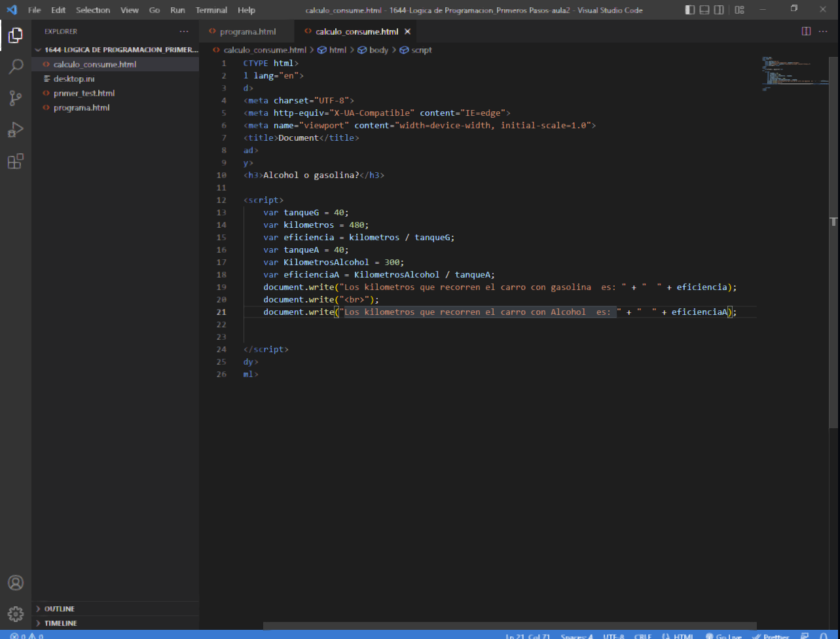Open the Run and Debug view
The image size is (840, 639).
(15, 130)
